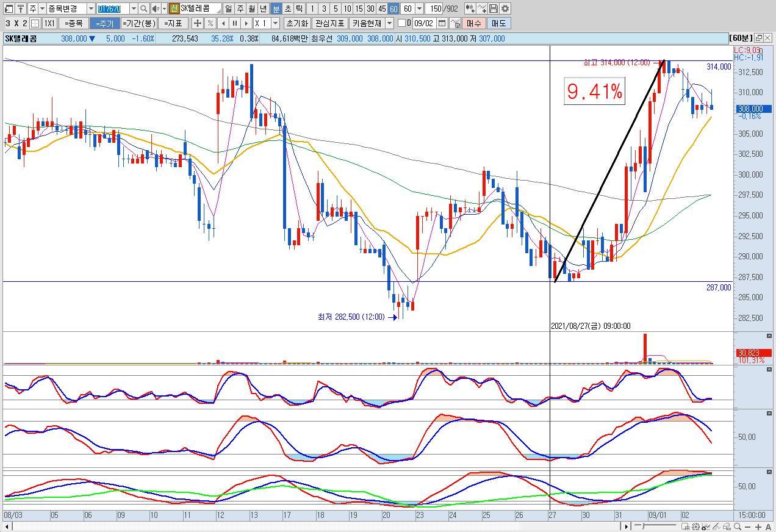Click the add-chart icon in bottom toolbar

[x=706, y=527]
